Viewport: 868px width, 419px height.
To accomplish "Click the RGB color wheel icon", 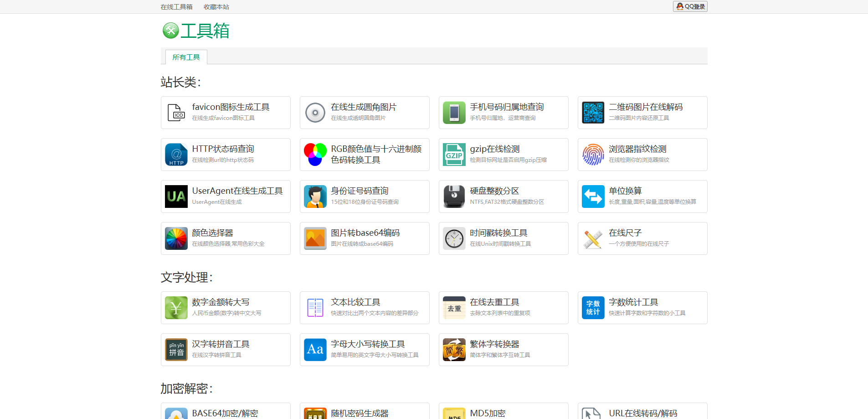I will (x=315, y=155).
